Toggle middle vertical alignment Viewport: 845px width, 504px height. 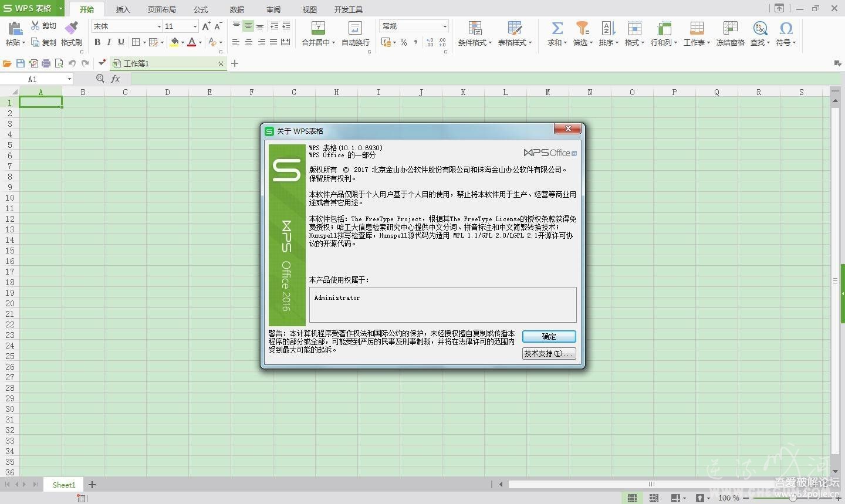tap(248, 26)
